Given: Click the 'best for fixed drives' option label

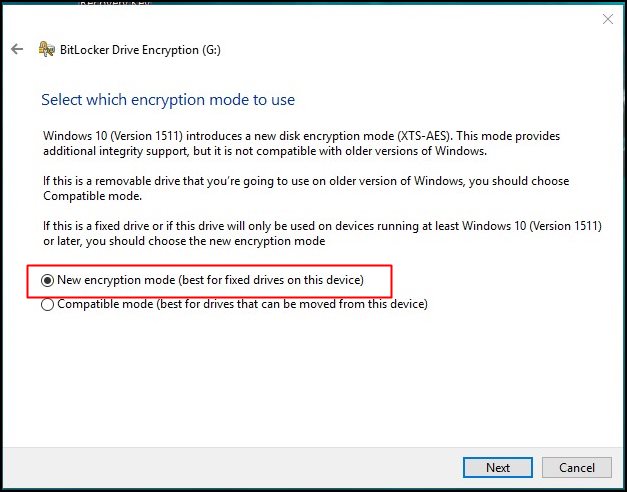Looking at the screenshot, I should (x=210, y=280).
